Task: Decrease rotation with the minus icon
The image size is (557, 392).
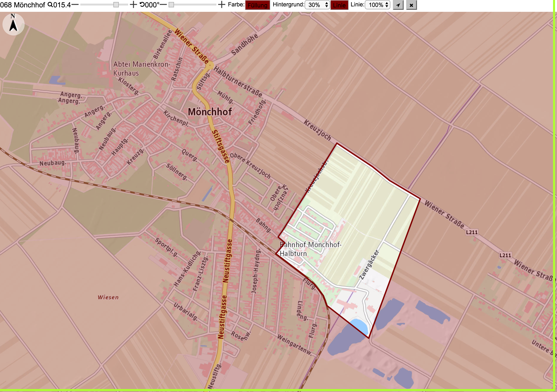Action: [x=163, y=4]
